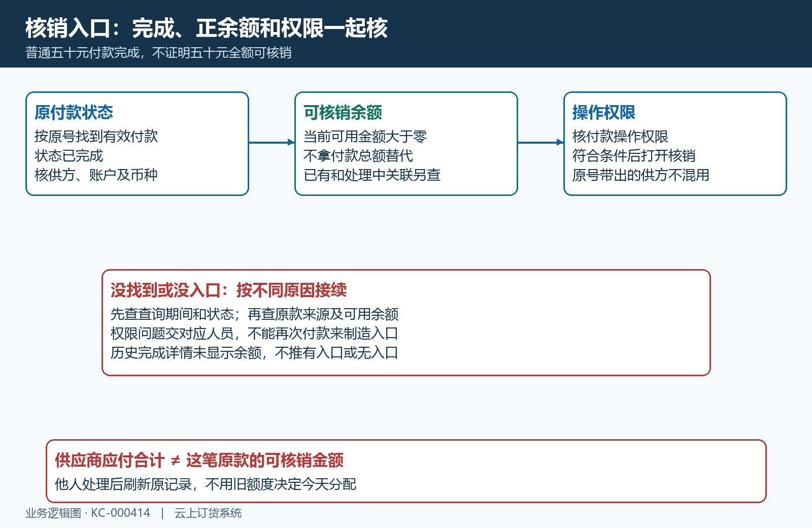Click the line 核供方、账户及币种
Image resolution: width=812 pixels, height=528 pixels.
[96, 175]
